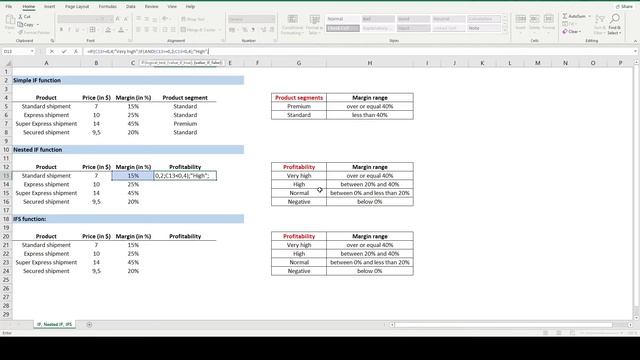Image resolution: width=640 pixels, height=360 pixels.
Task: Click the Merge & Center button
Action: point(198,30)
